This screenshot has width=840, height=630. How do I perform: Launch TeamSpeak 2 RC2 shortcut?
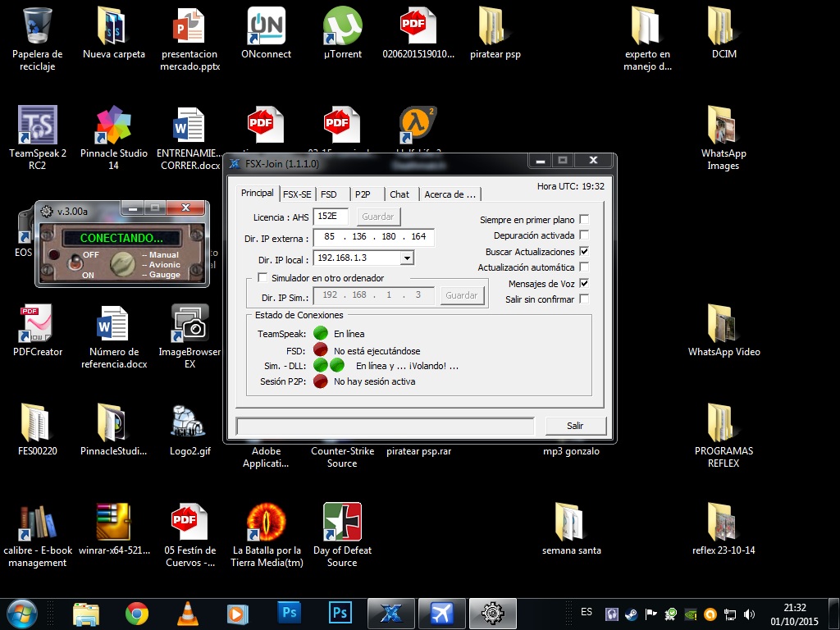(x=38, y=126)
